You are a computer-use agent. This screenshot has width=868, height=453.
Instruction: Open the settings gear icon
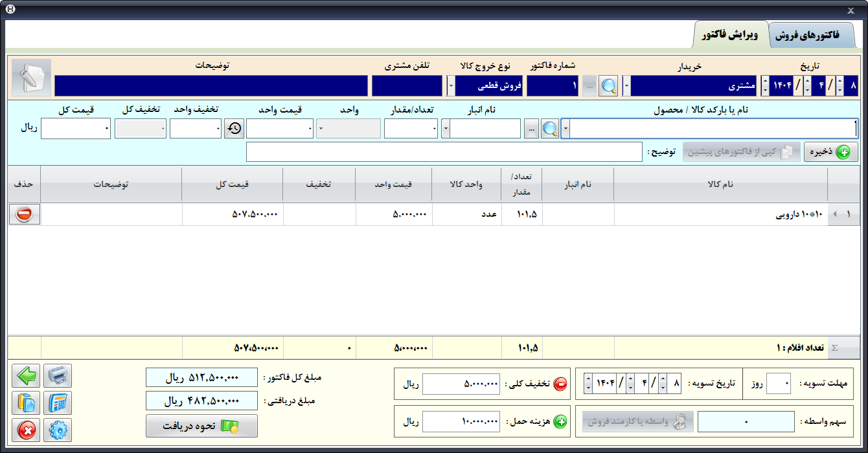tap(58, 430)
